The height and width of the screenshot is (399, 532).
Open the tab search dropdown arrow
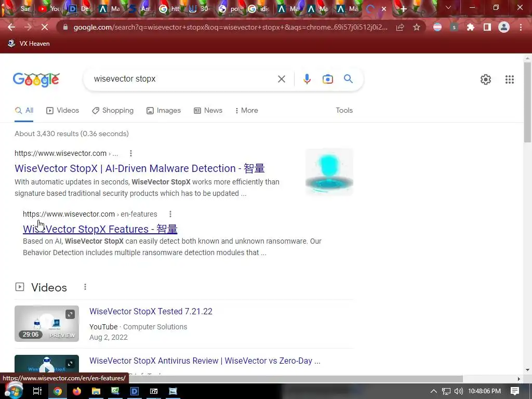point(448,7)
